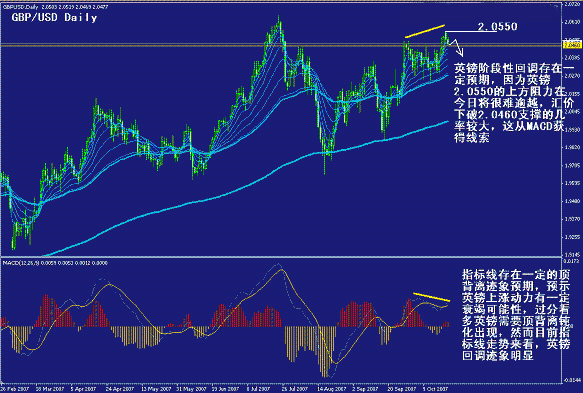583x393 pixels.
Task: Click the Chinese annotation starting "英镑阶段性回调"
Action: 513,103
